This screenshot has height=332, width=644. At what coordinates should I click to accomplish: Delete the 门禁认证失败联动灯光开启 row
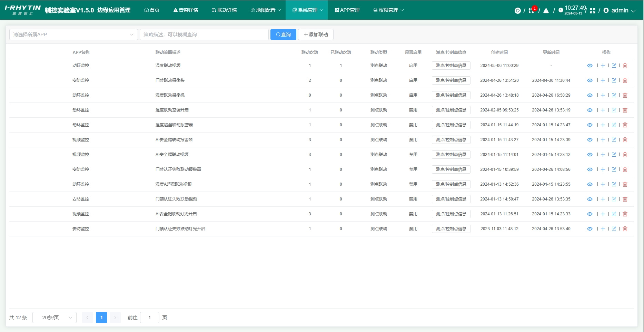pos(625,229)
